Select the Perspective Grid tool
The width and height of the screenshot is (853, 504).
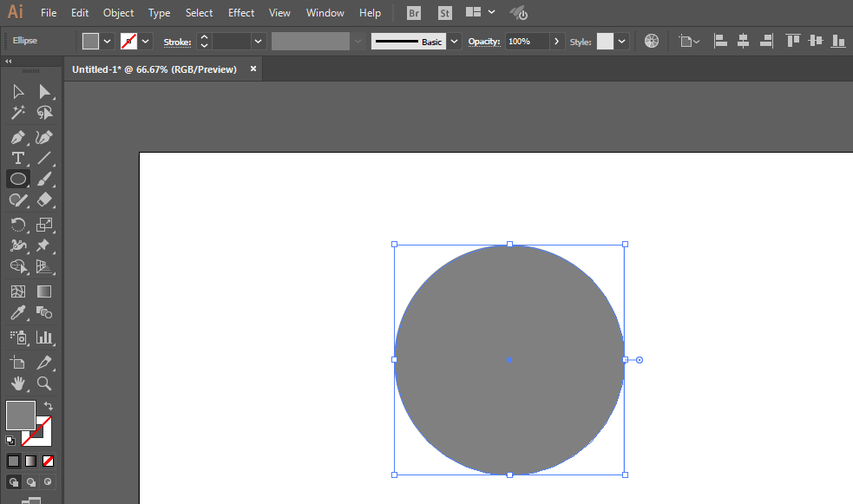click(44, 266)
